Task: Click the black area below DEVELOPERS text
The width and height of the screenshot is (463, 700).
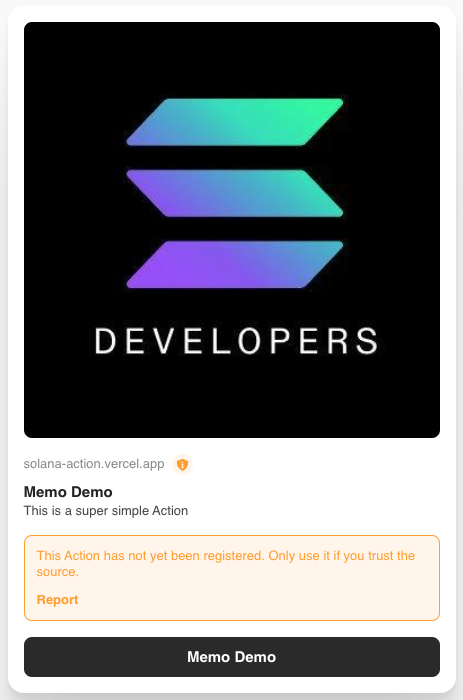Action: point(232,397)
